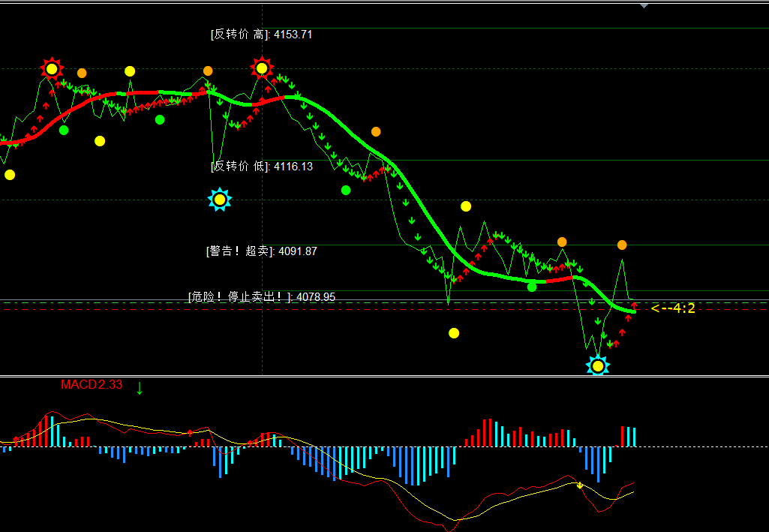Click the '[反转价 高]: 4153.71' label
This screenshot has width=769, height=532.
coord(261,35)
